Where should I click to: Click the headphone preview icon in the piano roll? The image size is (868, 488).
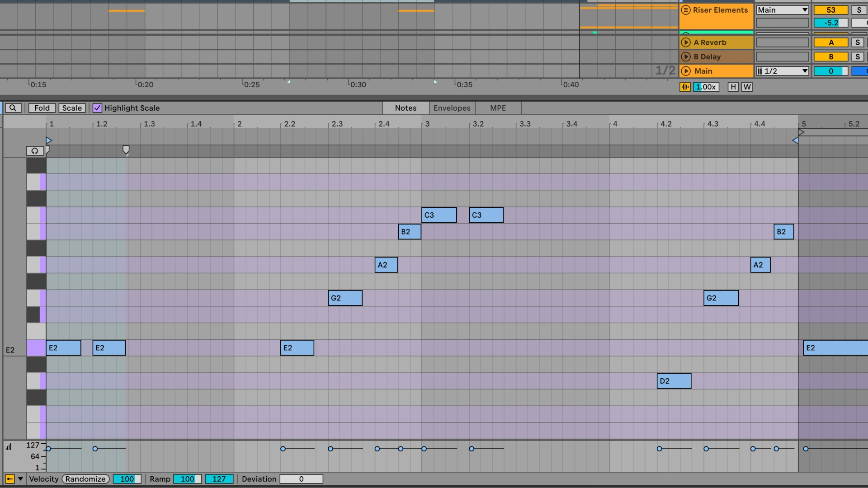tap(35, 151)
